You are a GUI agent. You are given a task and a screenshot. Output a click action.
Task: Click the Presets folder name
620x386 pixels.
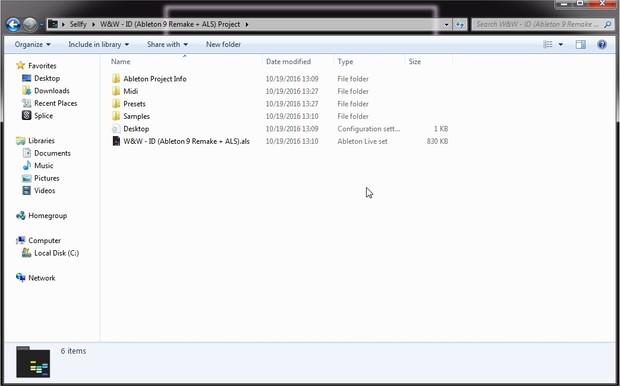(x=134, y=104)
